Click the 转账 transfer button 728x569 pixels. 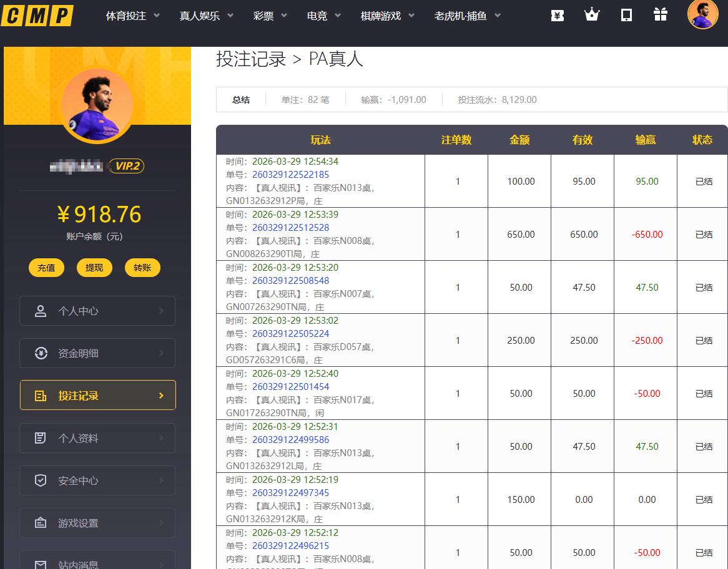click(142, 268)
